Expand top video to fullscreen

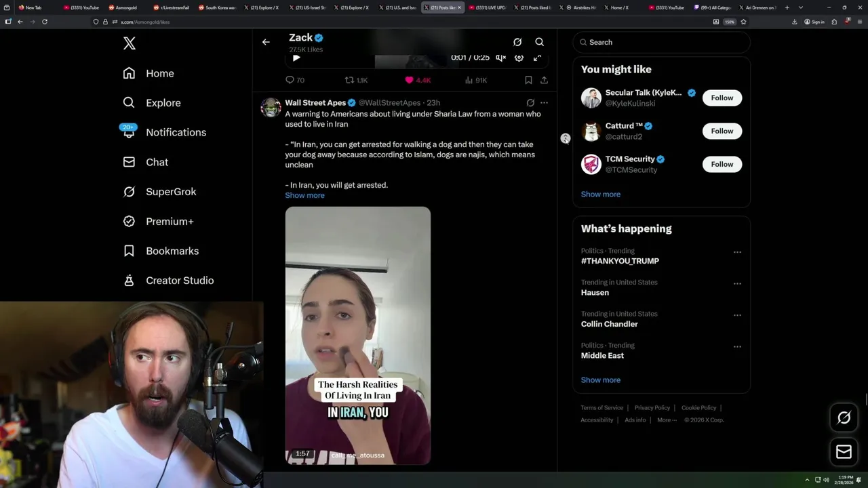pos(537,58)
